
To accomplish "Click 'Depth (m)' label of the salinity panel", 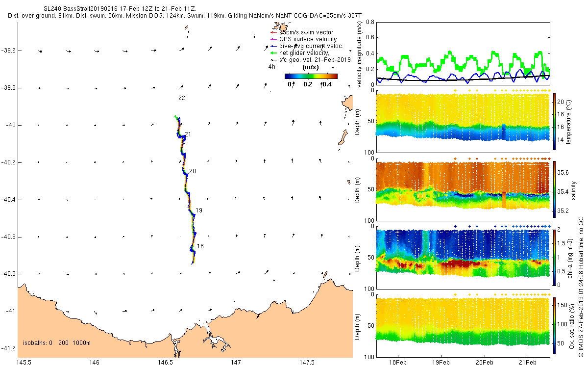I will click(357, 189).
